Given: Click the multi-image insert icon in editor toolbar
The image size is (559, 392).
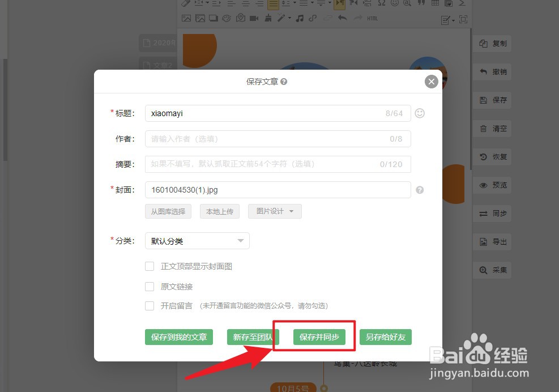Looking at the screenshot, I should [200, 18].
